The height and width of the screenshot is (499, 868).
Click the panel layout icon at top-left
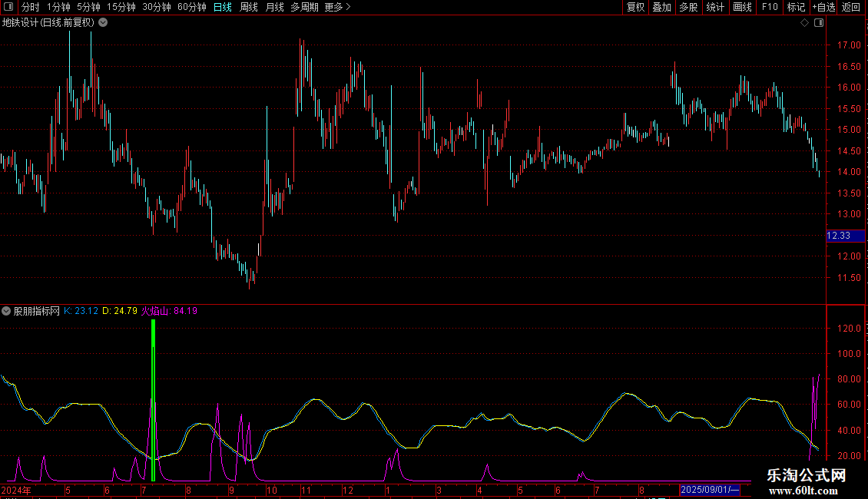pos(8,7)
